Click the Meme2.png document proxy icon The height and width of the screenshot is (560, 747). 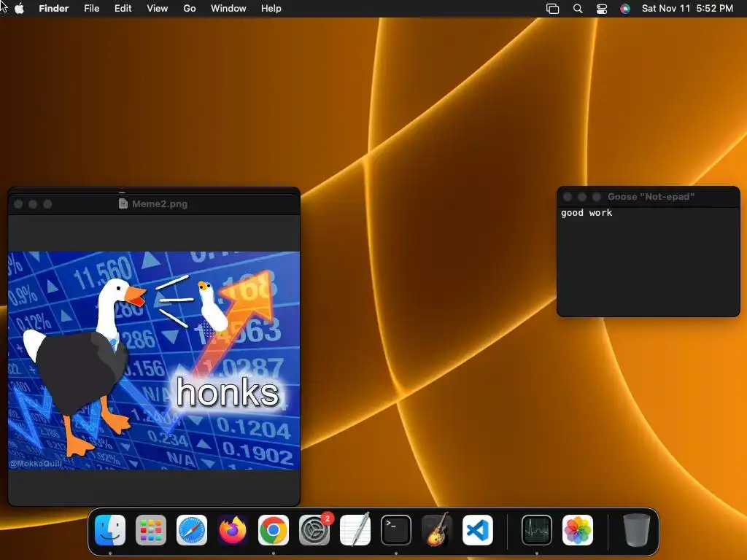click(123, 203)
